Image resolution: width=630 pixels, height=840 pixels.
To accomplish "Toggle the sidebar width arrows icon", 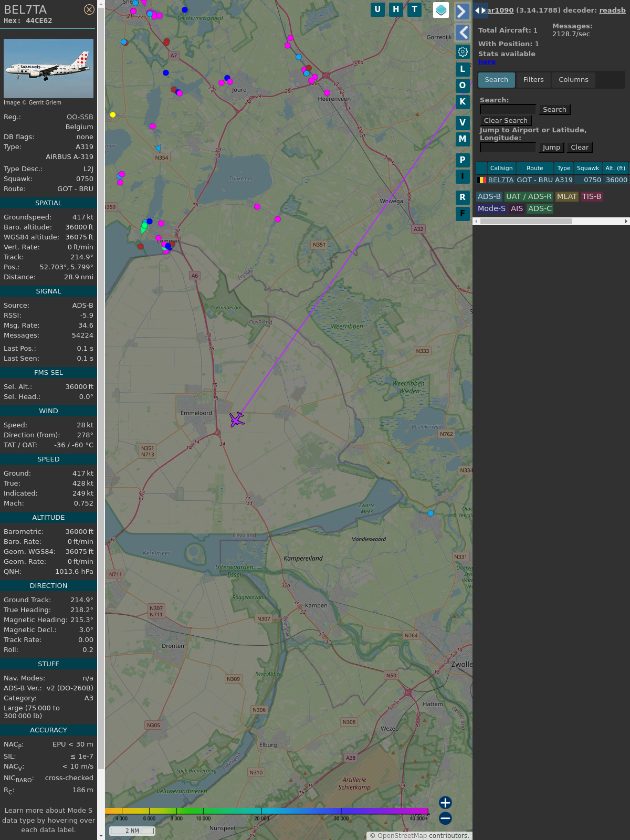I will click(480, 10).
